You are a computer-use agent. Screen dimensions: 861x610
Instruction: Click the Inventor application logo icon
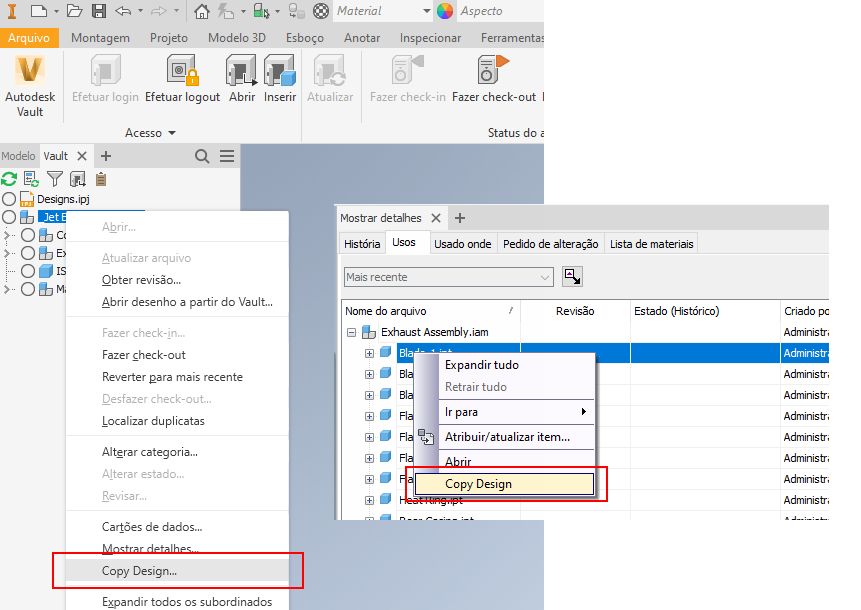(x=12, y=11)
